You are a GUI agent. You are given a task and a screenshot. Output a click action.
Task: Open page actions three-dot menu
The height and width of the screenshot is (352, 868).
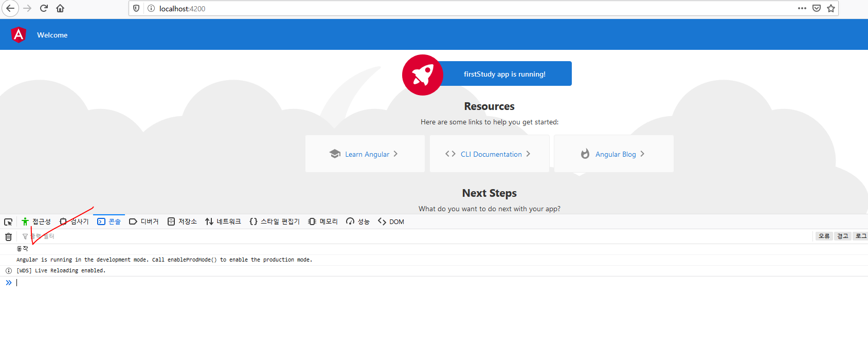[x=802, y=8]
